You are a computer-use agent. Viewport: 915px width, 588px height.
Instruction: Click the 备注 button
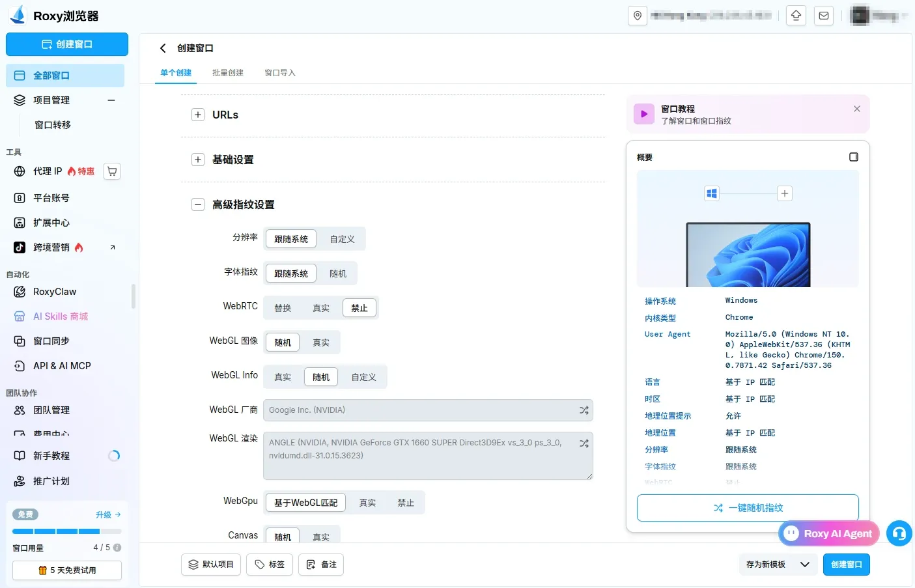click(321, 565)
